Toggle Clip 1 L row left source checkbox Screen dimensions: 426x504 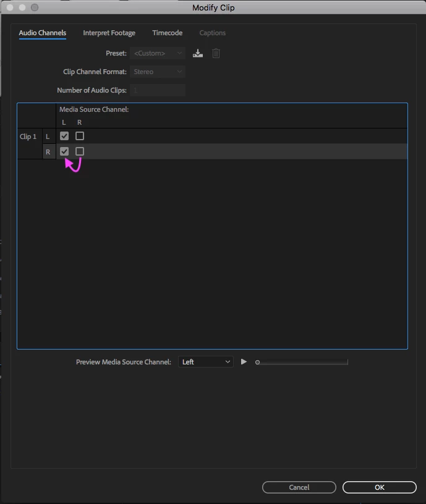pyautogui.click(x=64, y=136)
